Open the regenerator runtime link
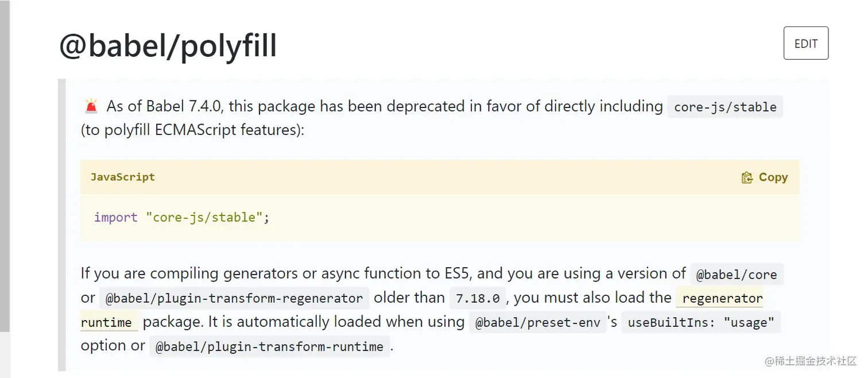Viewport: 868px width, 378px height. [x=722, y=299]
